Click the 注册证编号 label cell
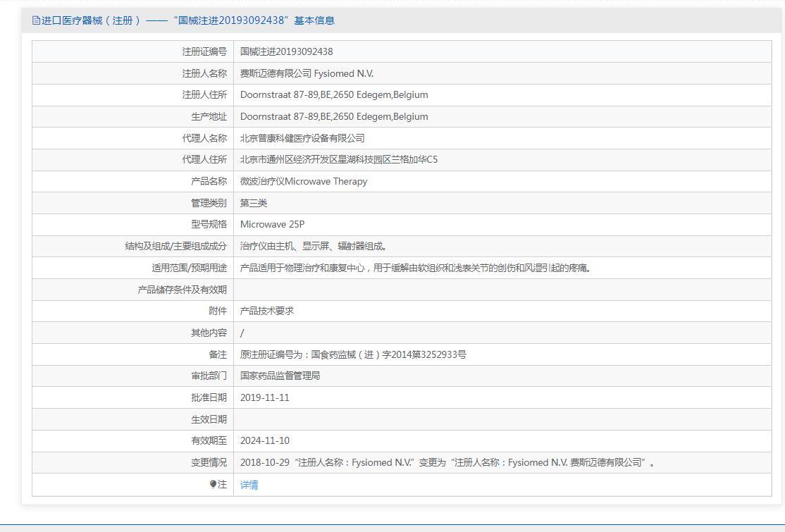 point(204,51)
